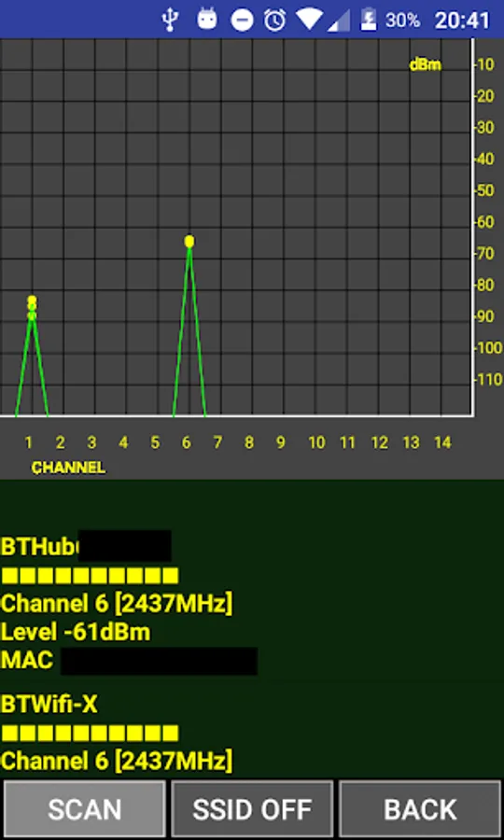The width and height of the screenshot is (504, 840).
Task: Tap the BACK button
Action: (420, 809)
